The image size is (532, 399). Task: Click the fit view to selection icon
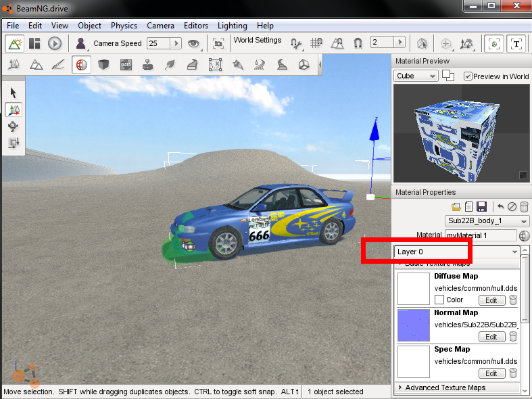[x=218, y=44]
